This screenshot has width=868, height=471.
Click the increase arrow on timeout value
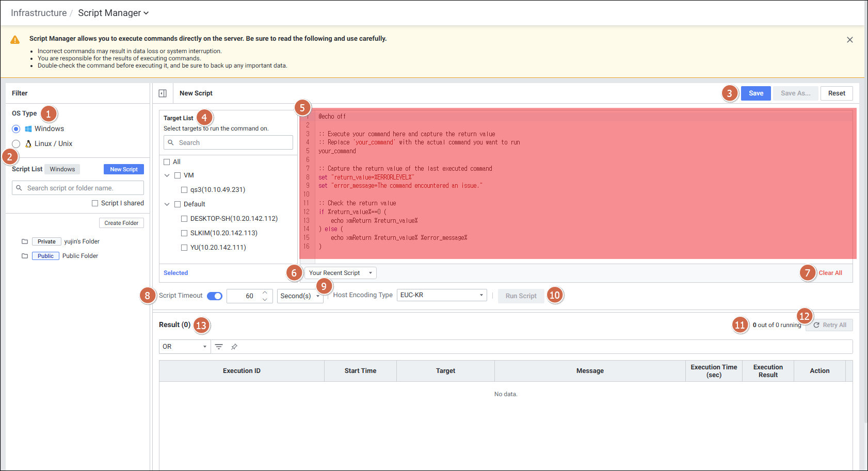[x=265, y=293]
